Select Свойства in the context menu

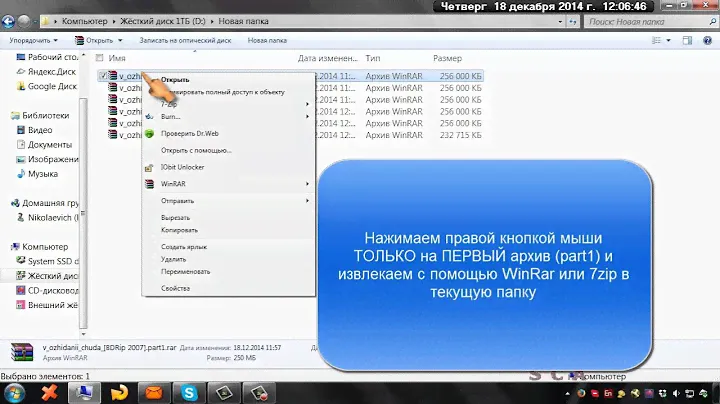pos(176,288)
